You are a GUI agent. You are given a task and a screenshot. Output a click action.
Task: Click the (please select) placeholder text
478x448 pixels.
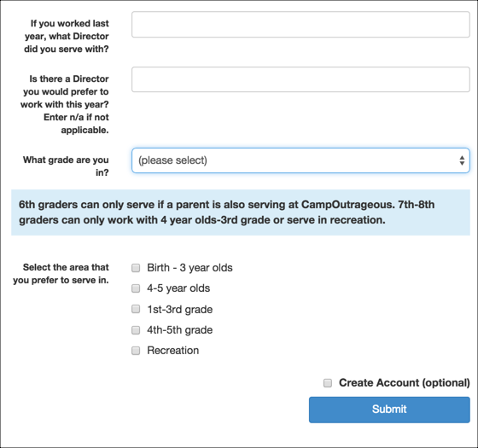pos(172,160)
